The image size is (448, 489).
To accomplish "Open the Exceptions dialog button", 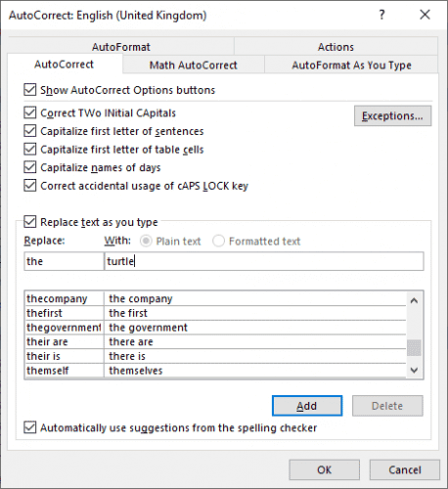I will (x=392, y=115).
